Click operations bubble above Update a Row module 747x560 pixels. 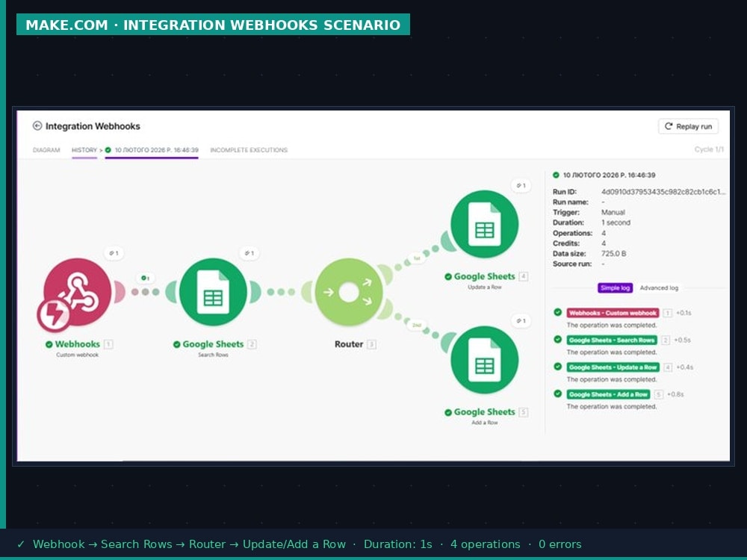pos(521,186)
